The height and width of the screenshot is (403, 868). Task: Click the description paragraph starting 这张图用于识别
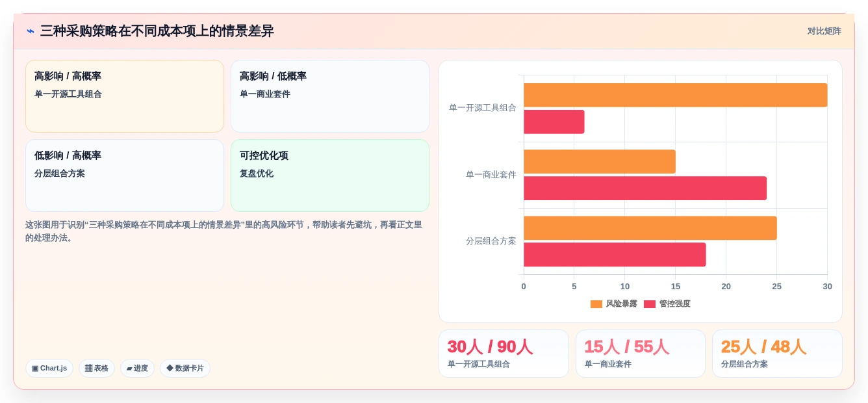click(x=224, y=231)
